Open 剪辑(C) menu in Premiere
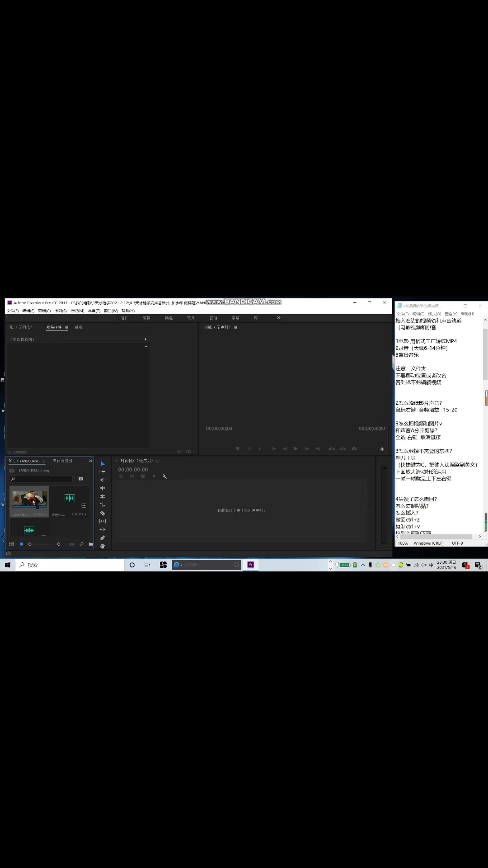Image resolution: width=488 pixels, height=868 pixels. [44, 311]
